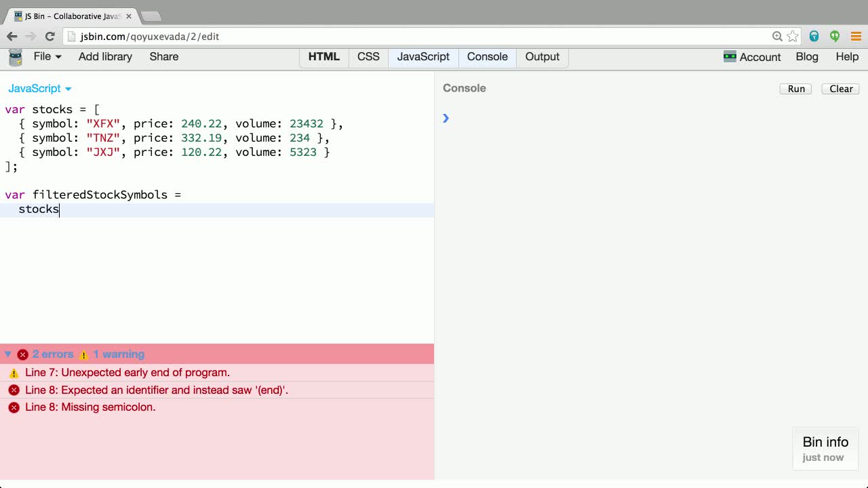
Task: Click the JS Bin logo icon
Action: pos(14,57)
